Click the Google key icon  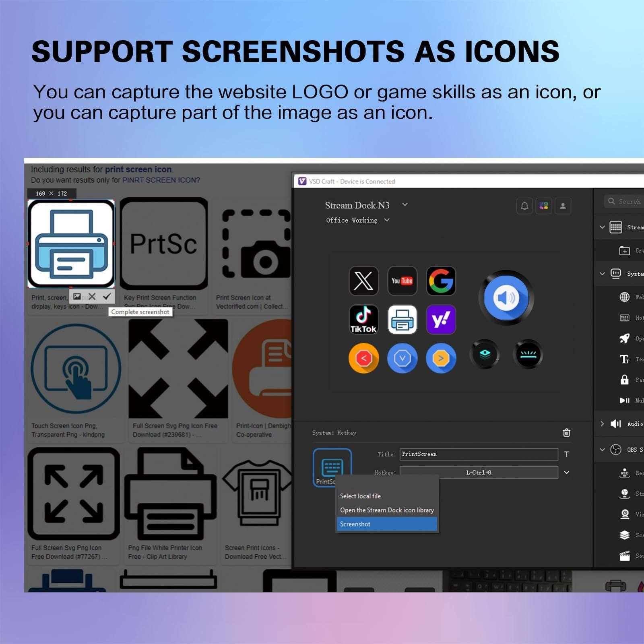click(441, 281)
